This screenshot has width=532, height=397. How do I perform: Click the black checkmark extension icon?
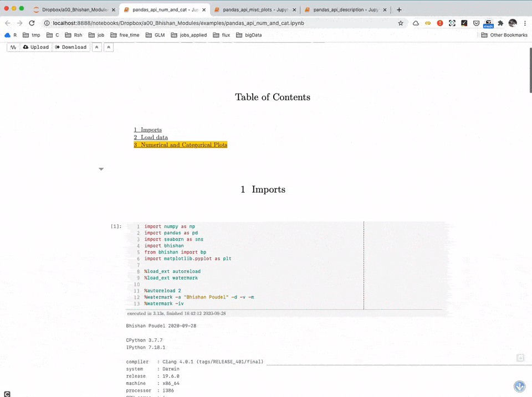coord(464,23)
